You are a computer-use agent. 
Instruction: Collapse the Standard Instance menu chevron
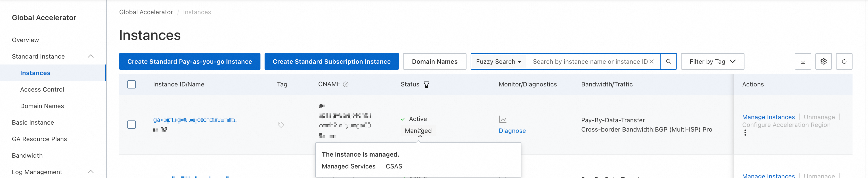click(91, 56)
